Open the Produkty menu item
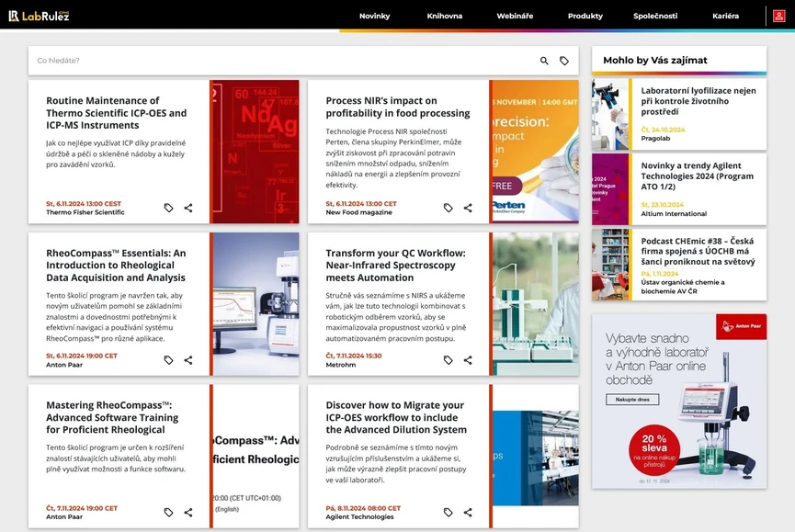The width and height of the screenshot is (795, 532). tap(585, 16)
